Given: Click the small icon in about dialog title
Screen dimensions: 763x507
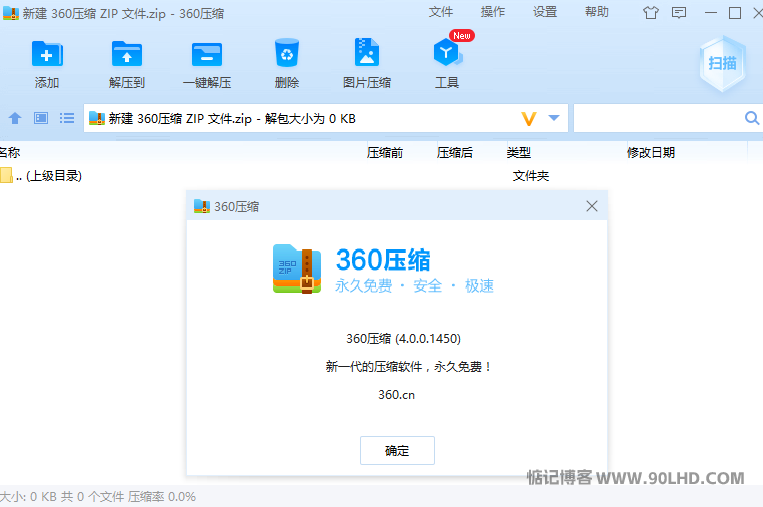Looking at the screenshot, I should click(x=202, y=206).
